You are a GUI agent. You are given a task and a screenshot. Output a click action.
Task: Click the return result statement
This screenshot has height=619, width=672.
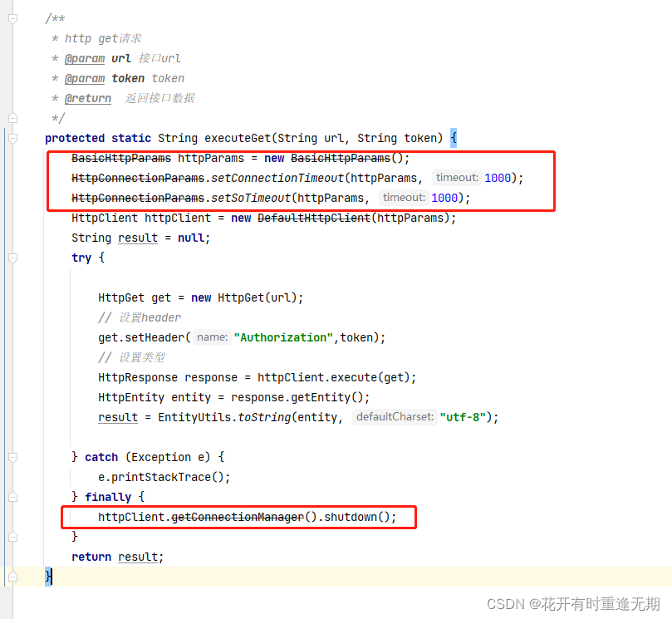click(117, 557)
